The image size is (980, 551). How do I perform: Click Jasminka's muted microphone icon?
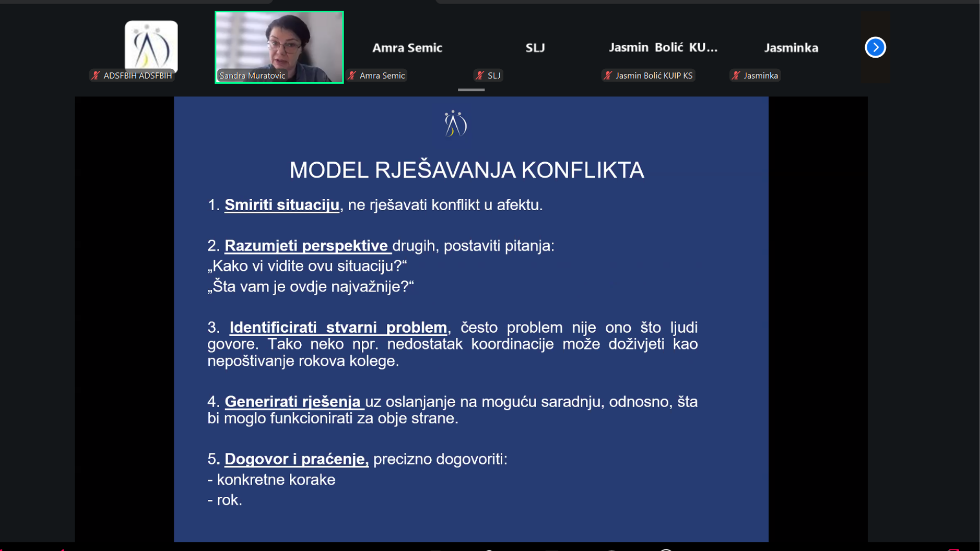(736, 76)
